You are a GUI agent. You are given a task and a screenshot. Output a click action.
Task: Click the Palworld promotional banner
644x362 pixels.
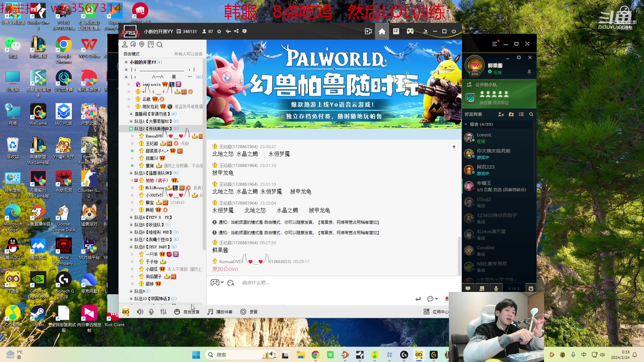[334, 84]
